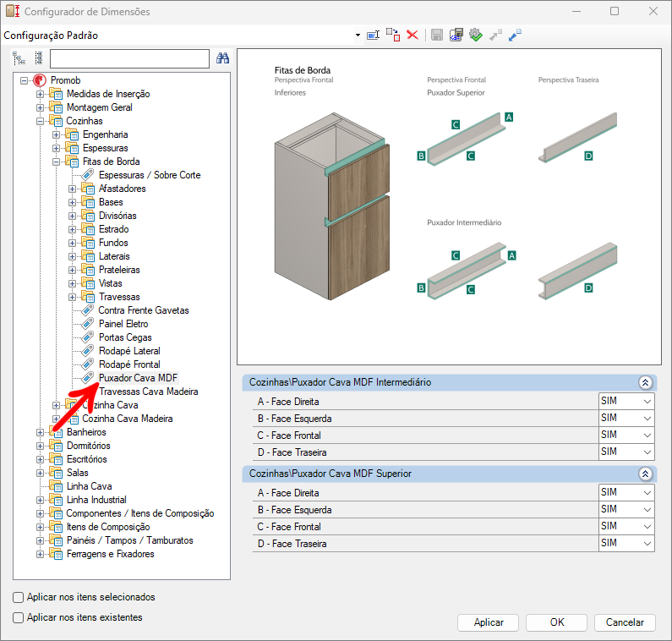The width and height of the screenshot is (672, 641).
Task: Toggle Aplicar nos itens existentes checkbox
Action: point(19,617)
